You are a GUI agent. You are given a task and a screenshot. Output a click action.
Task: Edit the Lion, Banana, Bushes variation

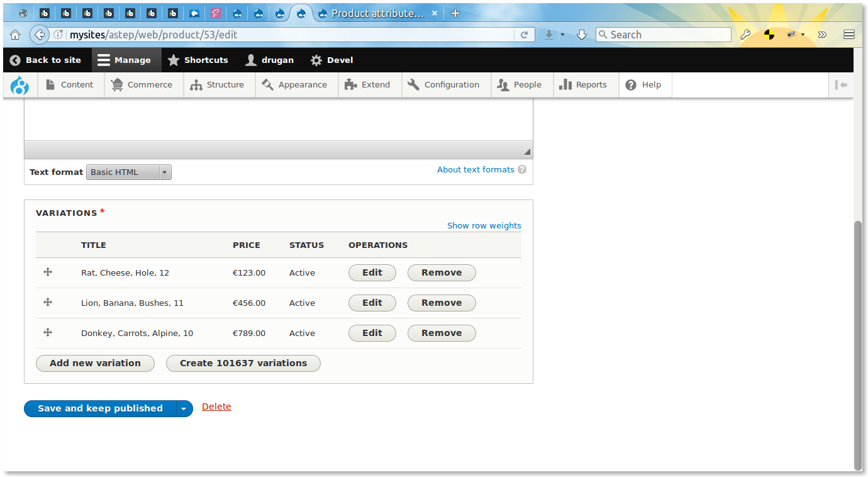[372, 303]
